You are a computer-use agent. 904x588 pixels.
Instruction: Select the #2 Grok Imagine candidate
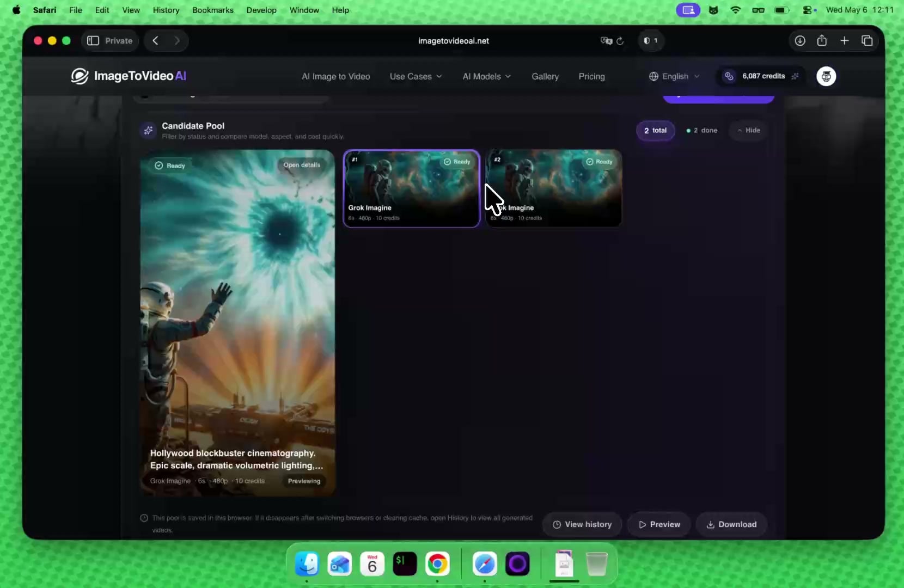coord(554,188)
